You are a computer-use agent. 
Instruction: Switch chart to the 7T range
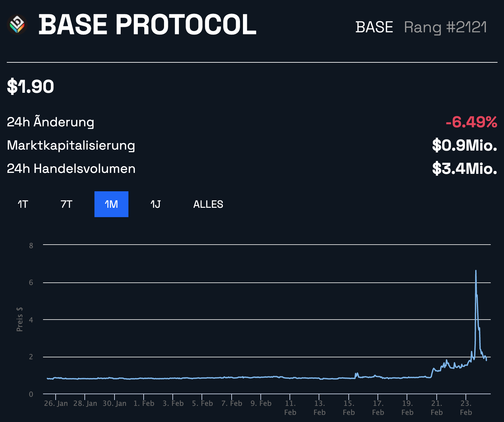click(x=67, y=204)
